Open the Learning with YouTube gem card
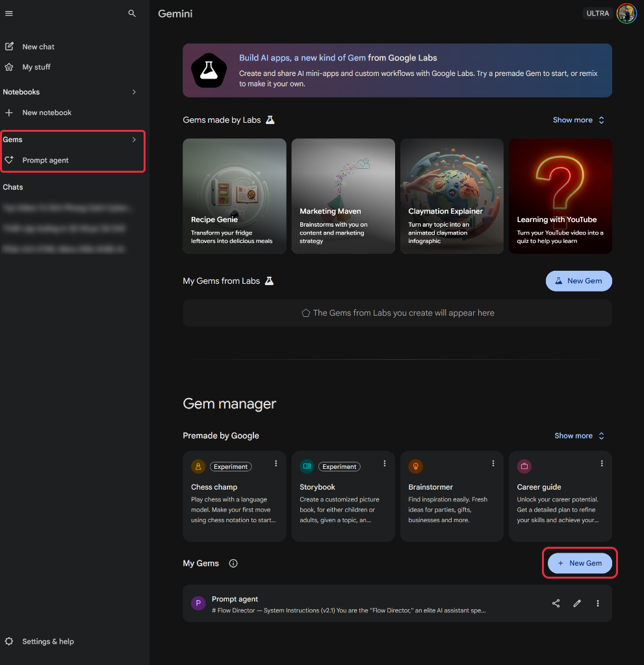Image resolution: width=644 pixels, height=665 pixels. pos(560,196)
